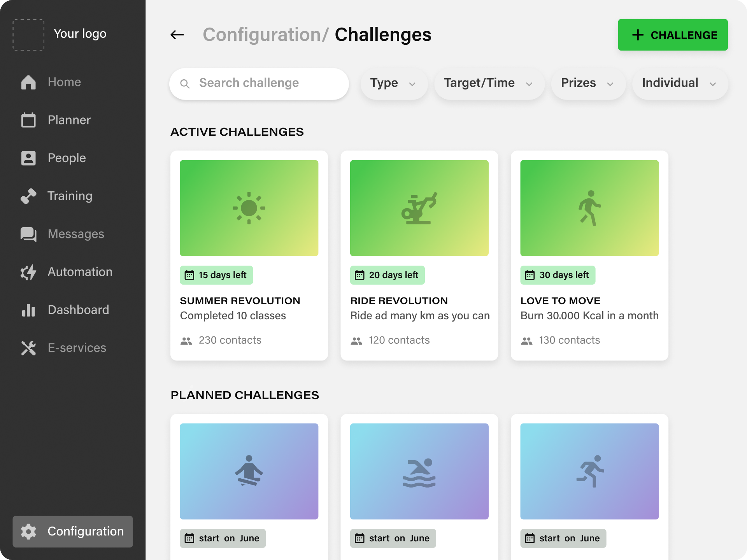Open the planned swimming challenge thumbnail
This screenshot has width=747, height=560.
pos(419,471)
